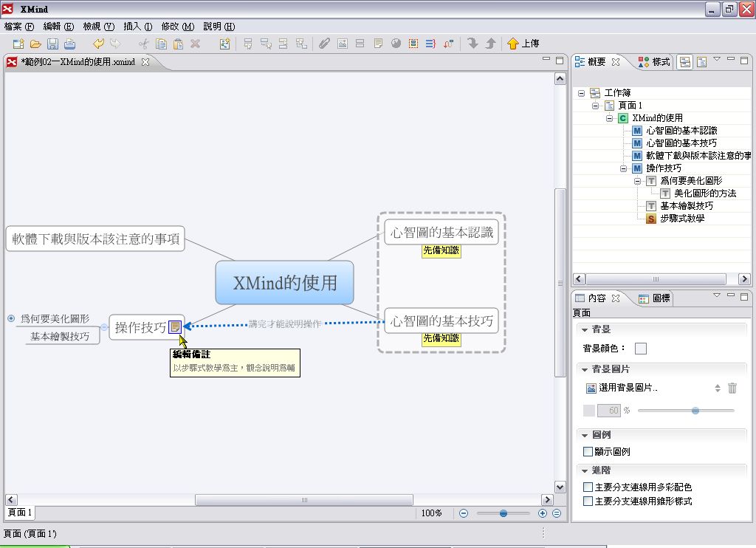Open the 編輯 menu
The height and width of the screenshot is (548, 756).
[x=58, y=27]
